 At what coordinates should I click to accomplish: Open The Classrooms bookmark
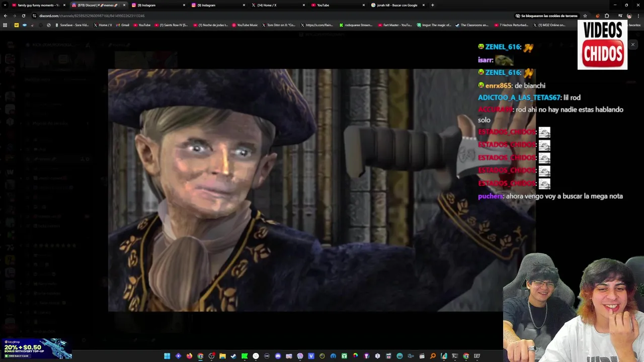click(472, 25)
